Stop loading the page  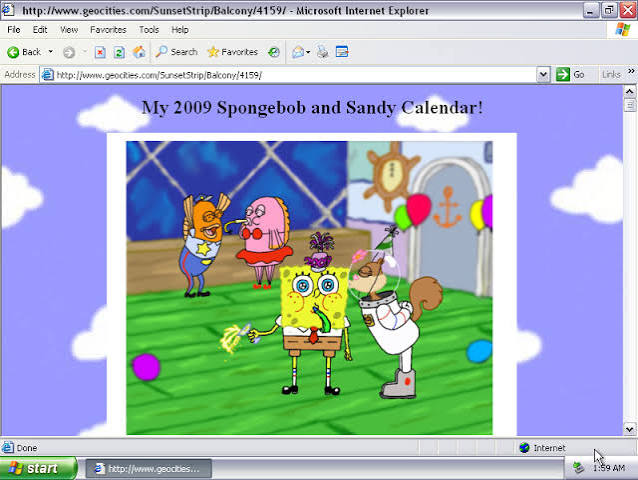[100, 52]
